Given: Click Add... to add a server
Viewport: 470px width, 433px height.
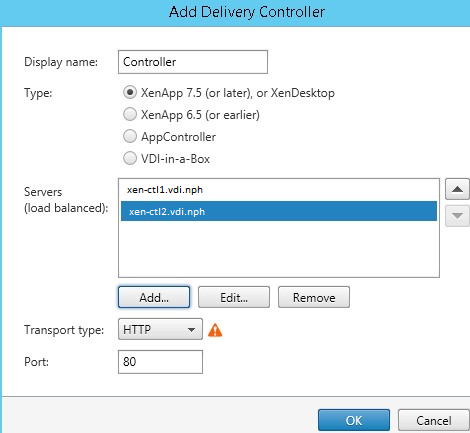Looking at the screenshot, I should click(x=154, y=297).
